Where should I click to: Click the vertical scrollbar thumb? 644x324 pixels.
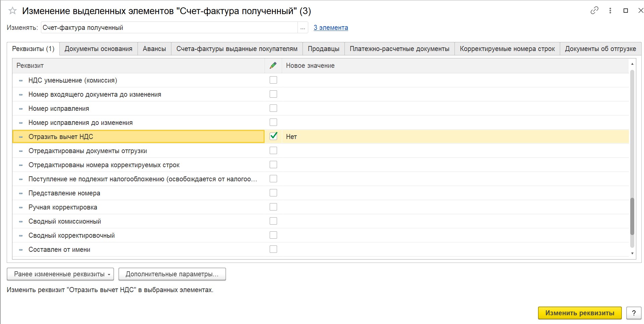[x=632, y=217]
